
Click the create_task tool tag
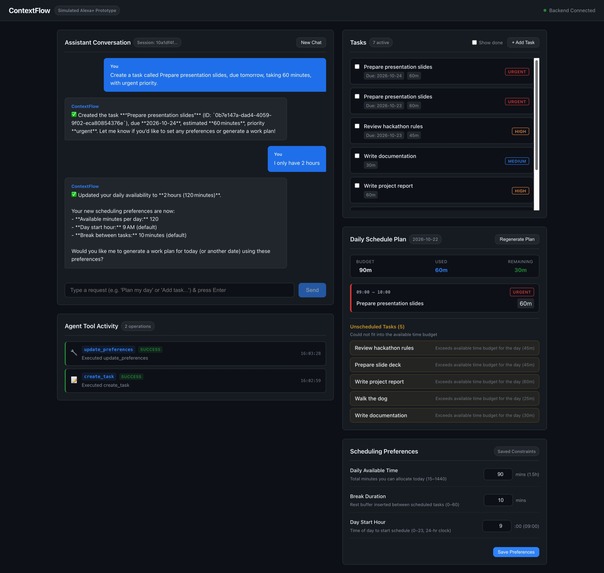[x=99, y=376]
